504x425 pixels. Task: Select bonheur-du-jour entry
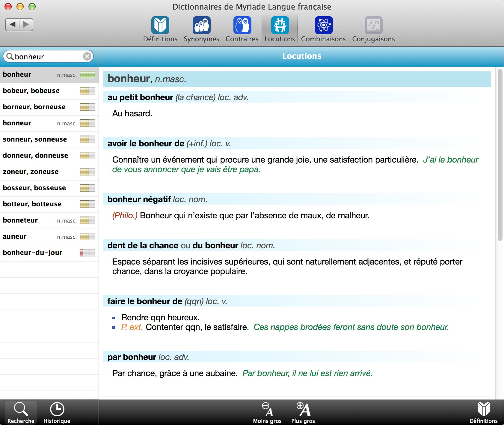pyautogui.click(x=49, y=253)
